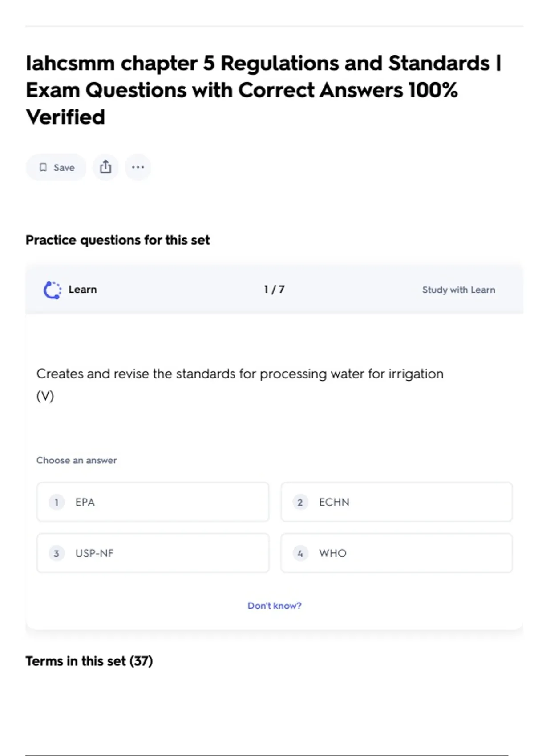Click the share icon below the title

[x=105, y=167]
